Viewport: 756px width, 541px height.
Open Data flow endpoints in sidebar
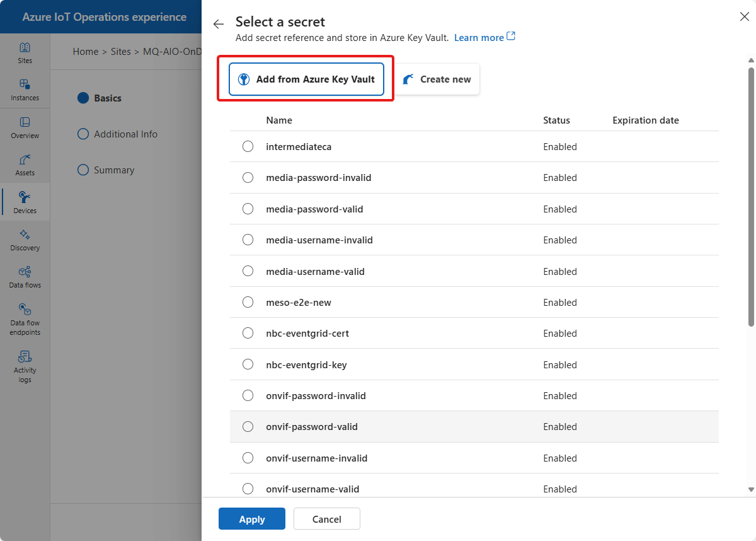coord(25,319)
